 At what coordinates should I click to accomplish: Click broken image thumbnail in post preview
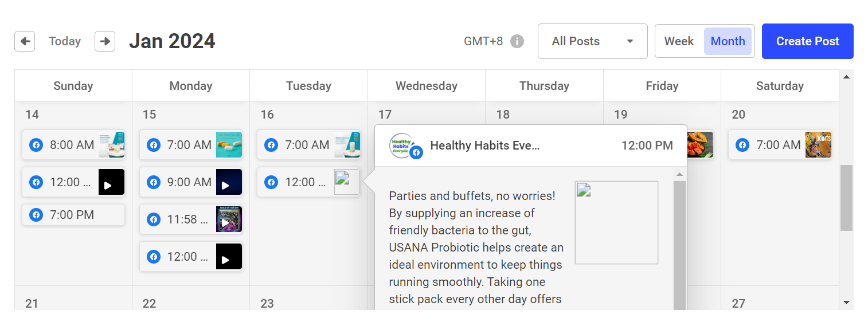tap(616, 223)
